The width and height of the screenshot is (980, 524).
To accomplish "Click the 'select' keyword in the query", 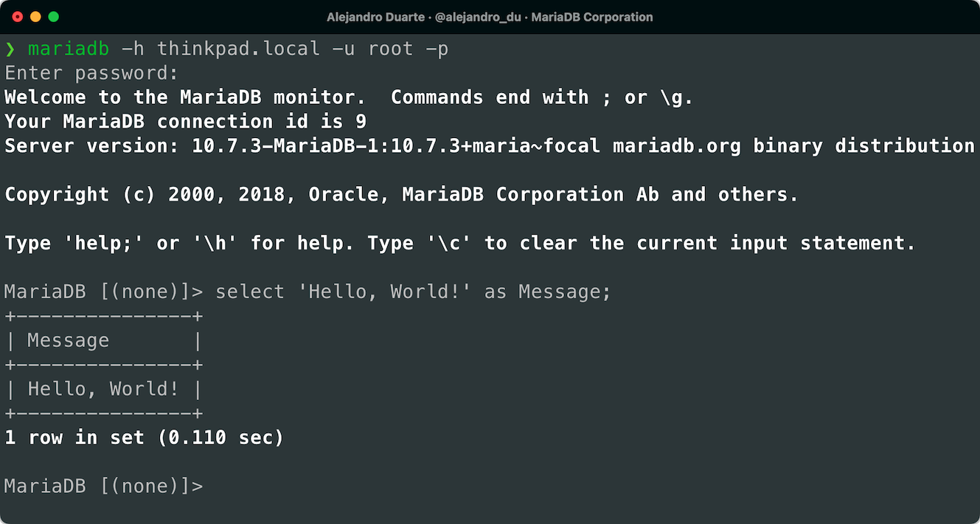I will [x=249, y=292].
